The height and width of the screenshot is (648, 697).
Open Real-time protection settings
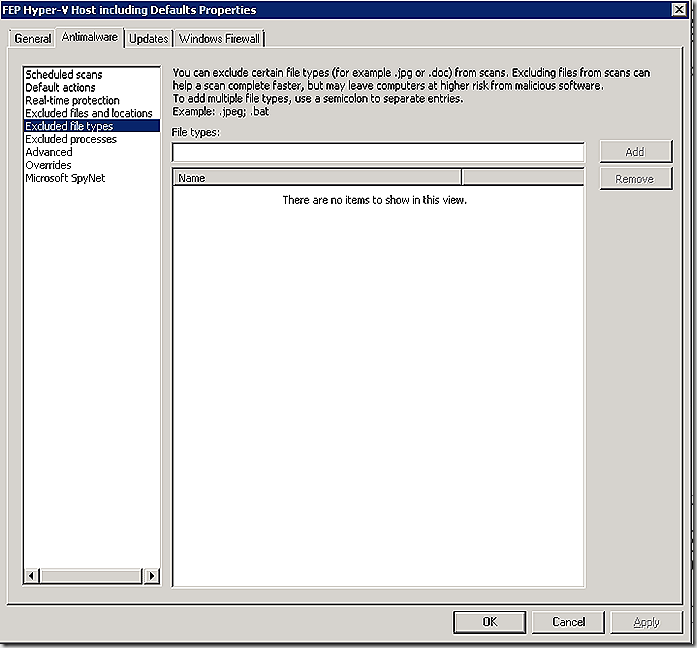pyautogui.click(x=92, y=100)
